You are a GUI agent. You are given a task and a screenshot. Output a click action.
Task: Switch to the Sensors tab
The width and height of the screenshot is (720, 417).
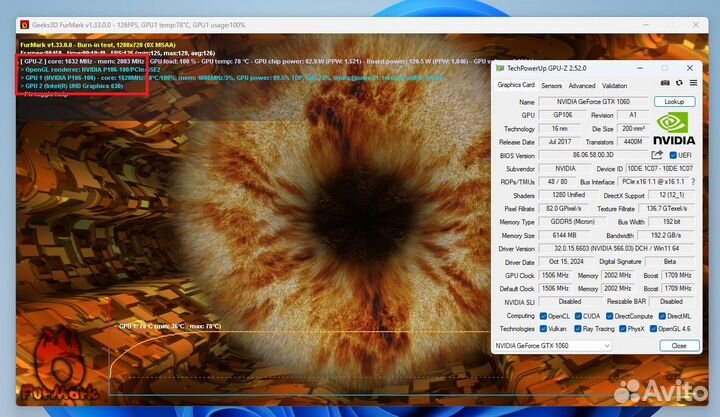pos(551,86)
